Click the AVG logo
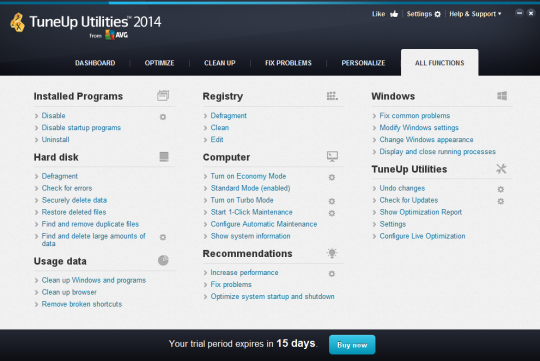Image resolution: width=540 pixels, height=361 pixels. click(116, 35)
